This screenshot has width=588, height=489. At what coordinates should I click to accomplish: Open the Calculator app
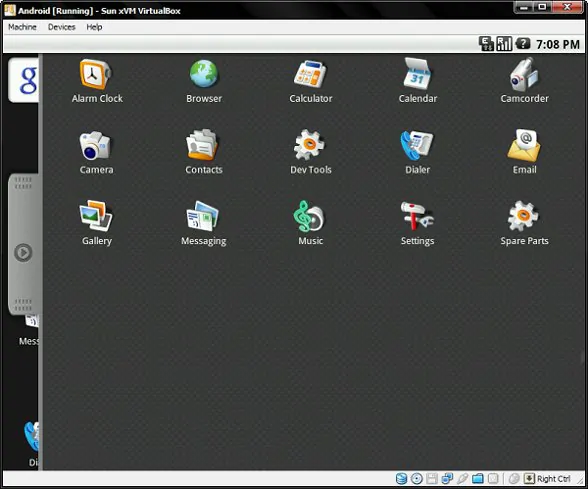pos(310,81)
